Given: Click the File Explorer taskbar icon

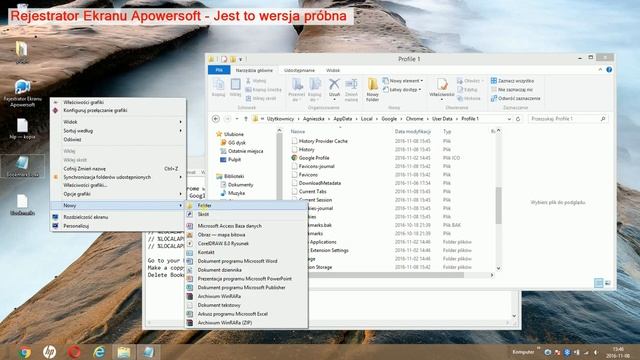Looking at the screenshot, I should tap(124, 352).
